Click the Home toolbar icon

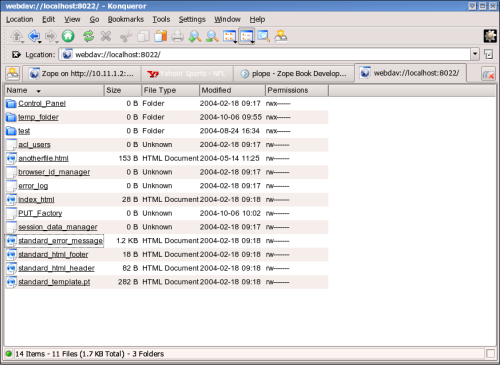coord(68,36)
